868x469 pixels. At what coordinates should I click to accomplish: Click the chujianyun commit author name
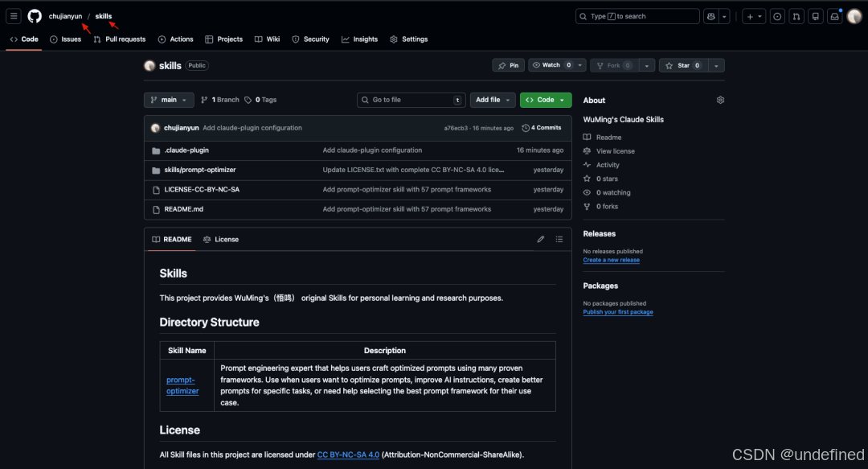(x=181, y=128)
